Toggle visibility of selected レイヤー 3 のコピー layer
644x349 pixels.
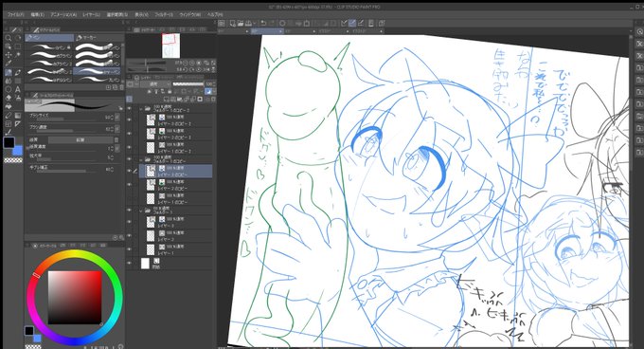pos(130,171)
